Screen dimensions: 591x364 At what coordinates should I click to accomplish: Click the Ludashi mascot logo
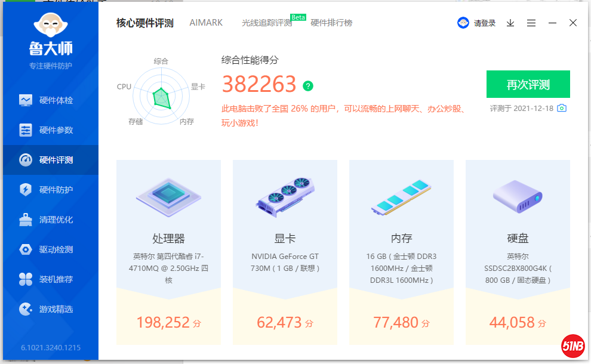(51, 25)
